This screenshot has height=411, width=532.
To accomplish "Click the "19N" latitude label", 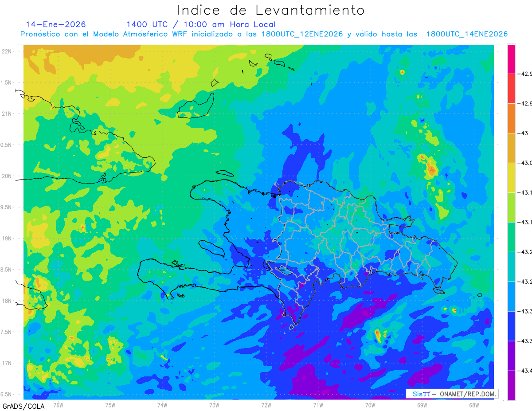I will (8, 239).
